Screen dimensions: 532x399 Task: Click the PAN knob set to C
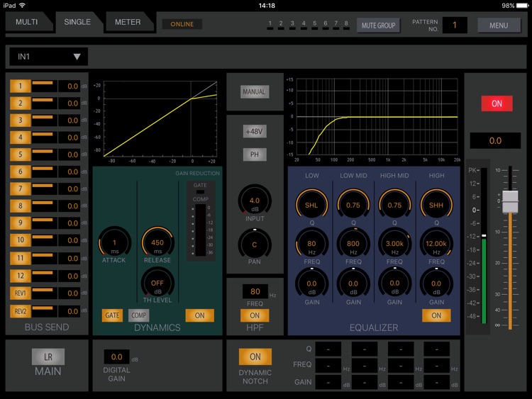coord(254,245)
